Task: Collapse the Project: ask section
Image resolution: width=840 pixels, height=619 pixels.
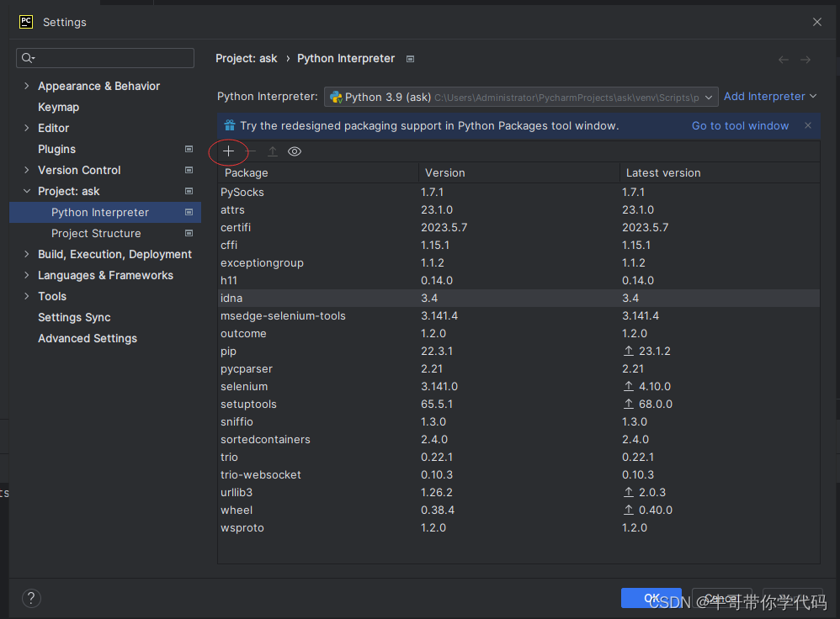Action: tap(27, 191)
